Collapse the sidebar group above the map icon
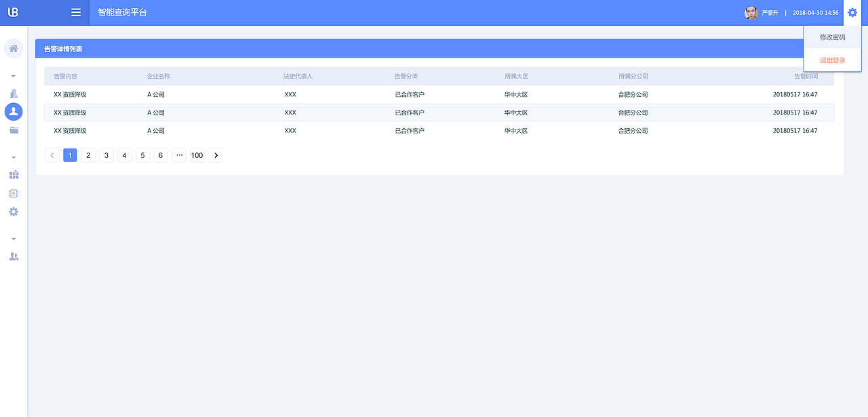The image size is (868, 417). pos(14,157)
